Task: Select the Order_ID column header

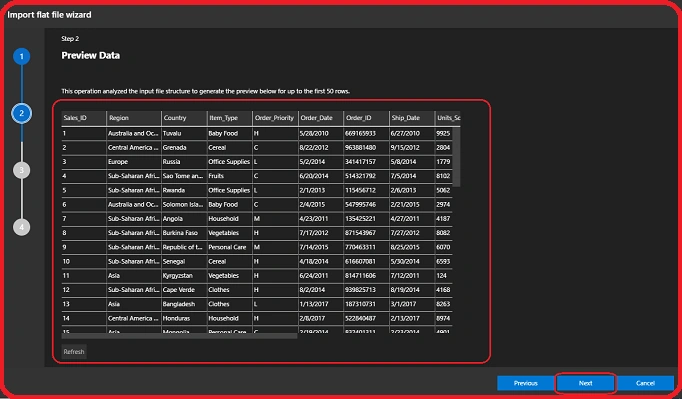Action: coord(367,118)
